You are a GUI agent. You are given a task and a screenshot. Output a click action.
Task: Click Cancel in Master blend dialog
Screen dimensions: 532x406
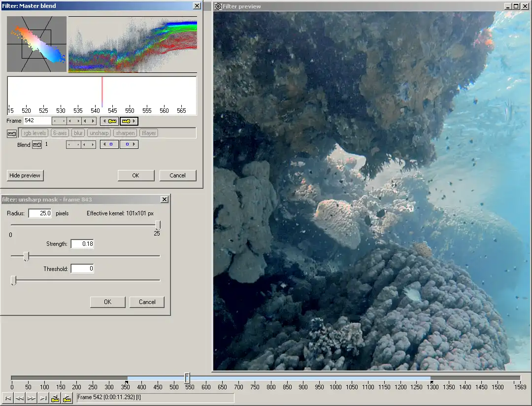pyautogui.click(x=177, y=175)
